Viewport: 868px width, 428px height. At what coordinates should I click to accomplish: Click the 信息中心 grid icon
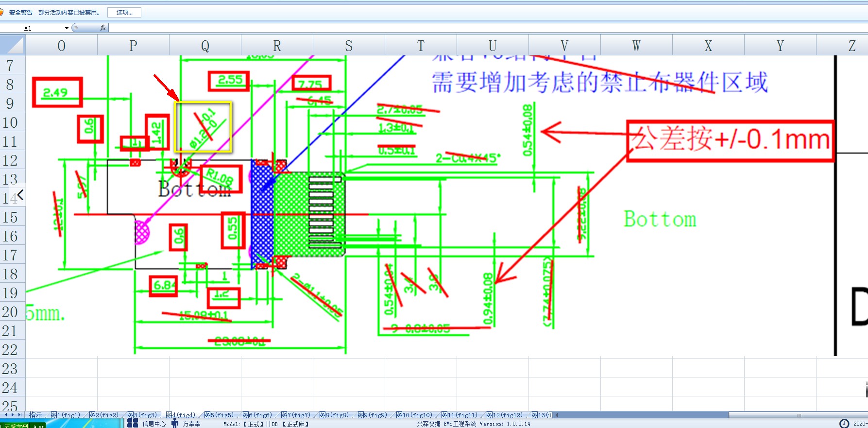[x=133, y=424]
